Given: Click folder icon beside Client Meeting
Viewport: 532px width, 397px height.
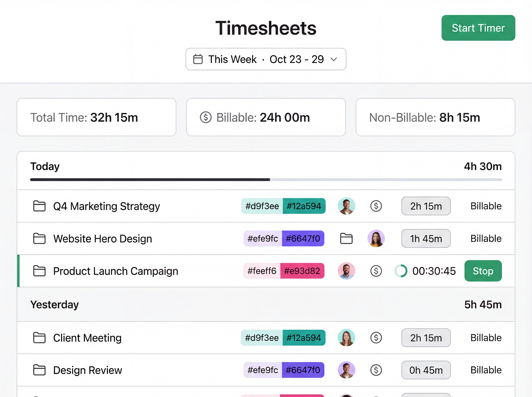Looking at the screenshot, I should point(39,338).
